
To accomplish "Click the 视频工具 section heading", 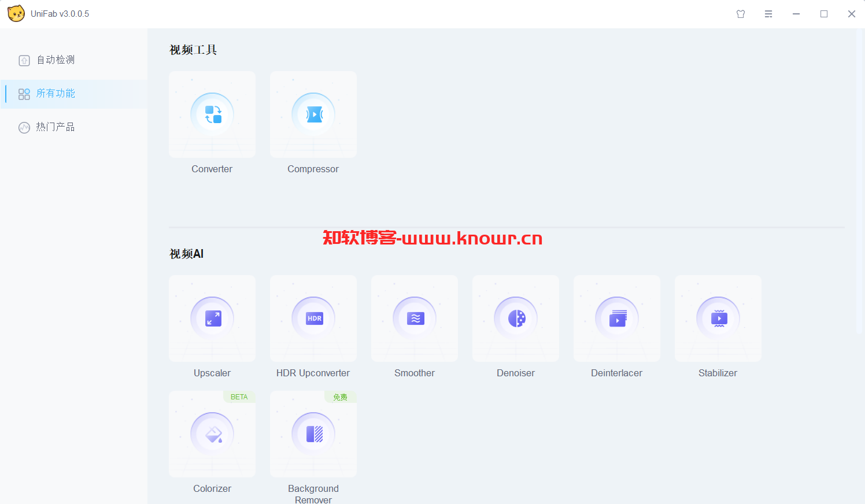I will pos(193,50).
